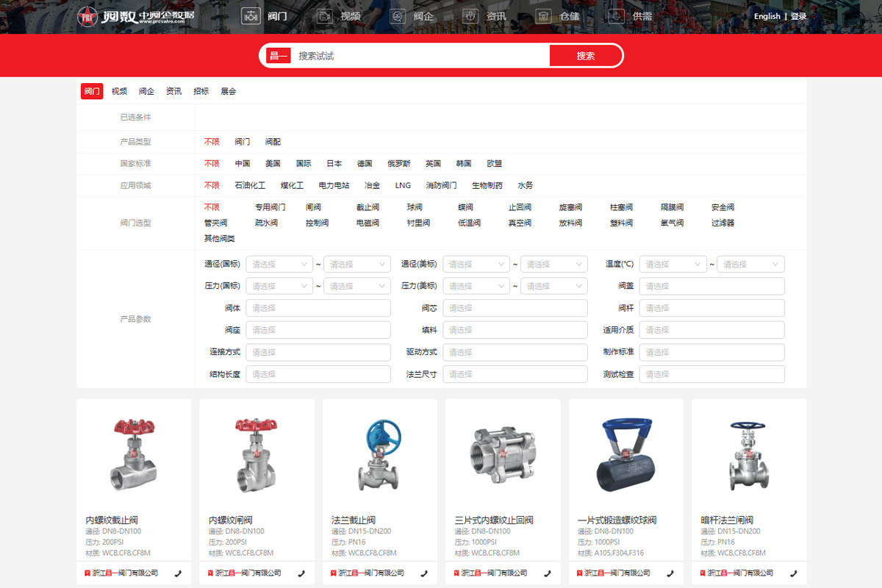Open the first 温度(℃) dropdown
This screenshot has height=588, width=882.
(673, 265)
